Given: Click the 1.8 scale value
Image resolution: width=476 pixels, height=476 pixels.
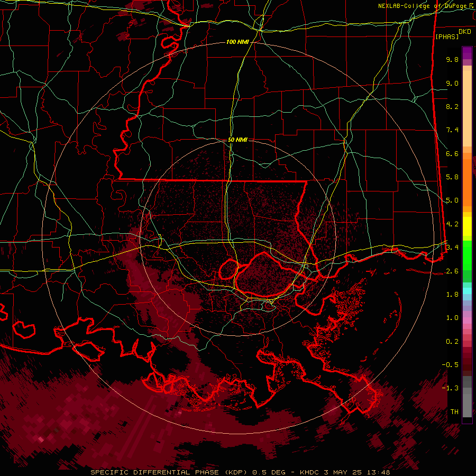Looking at the screenshot, I should pyautogui.click(x=452, y=295).
